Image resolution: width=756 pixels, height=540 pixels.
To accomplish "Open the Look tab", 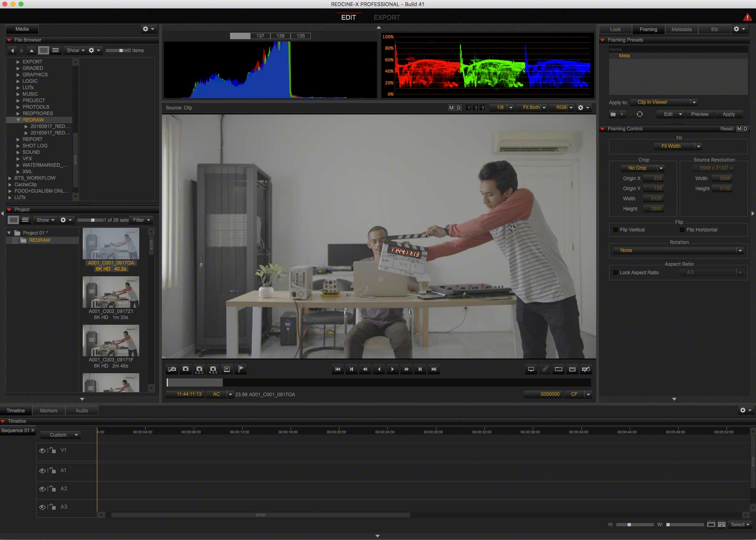I will (615, 29).
